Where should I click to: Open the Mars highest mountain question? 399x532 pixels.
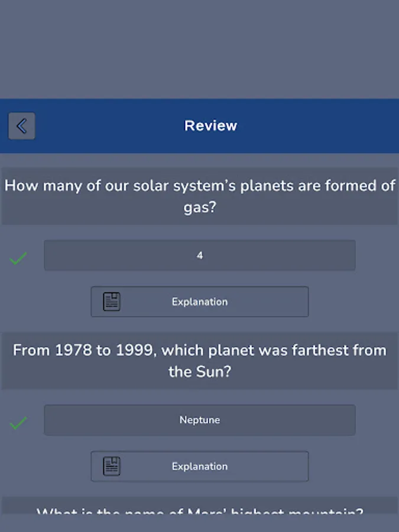point(199,513)
